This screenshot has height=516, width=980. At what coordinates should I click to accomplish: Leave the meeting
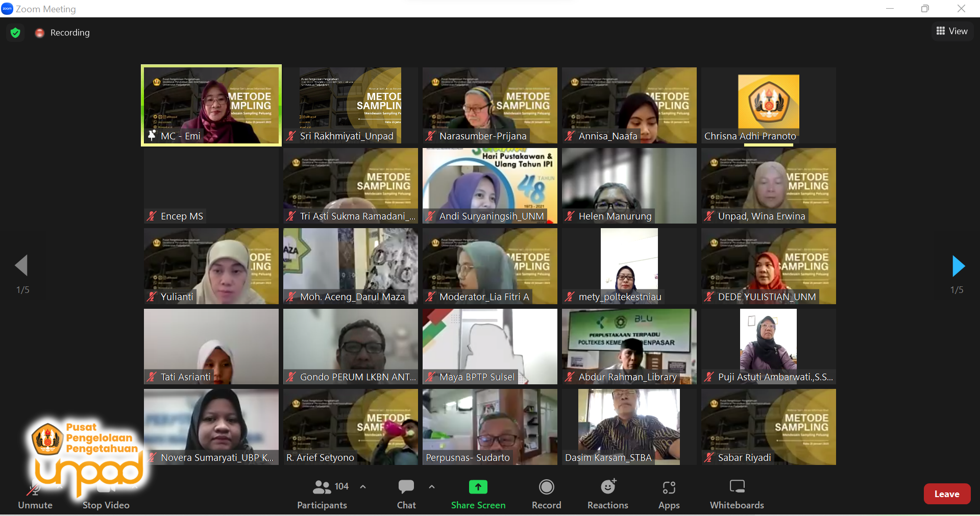947,494
